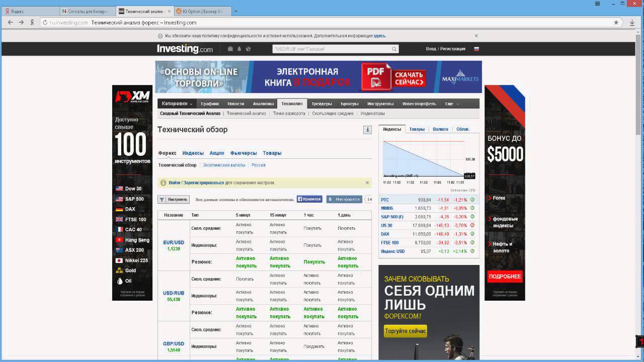
Task: Dismiss the privacy policy notice
Action: 476,36
